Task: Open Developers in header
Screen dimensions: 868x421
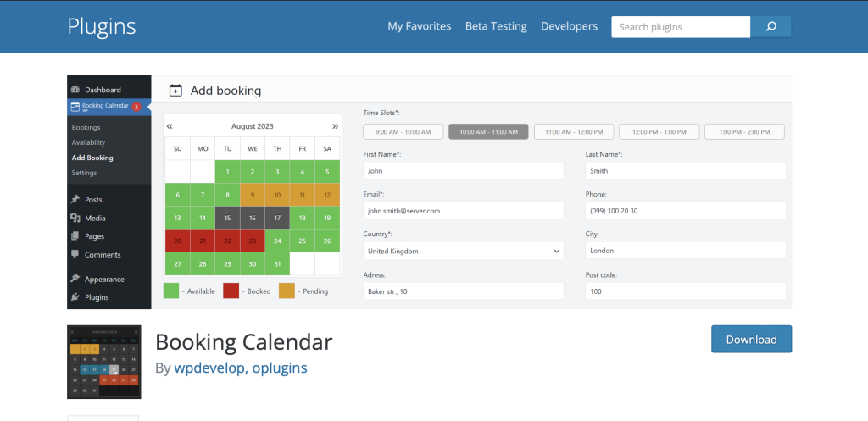Action: [x=569, y=26]
